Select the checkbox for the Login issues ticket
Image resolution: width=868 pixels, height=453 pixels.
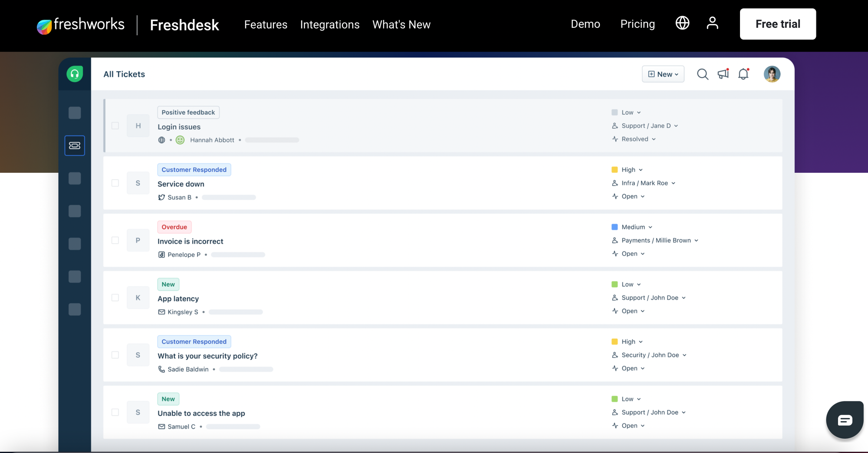115,126
